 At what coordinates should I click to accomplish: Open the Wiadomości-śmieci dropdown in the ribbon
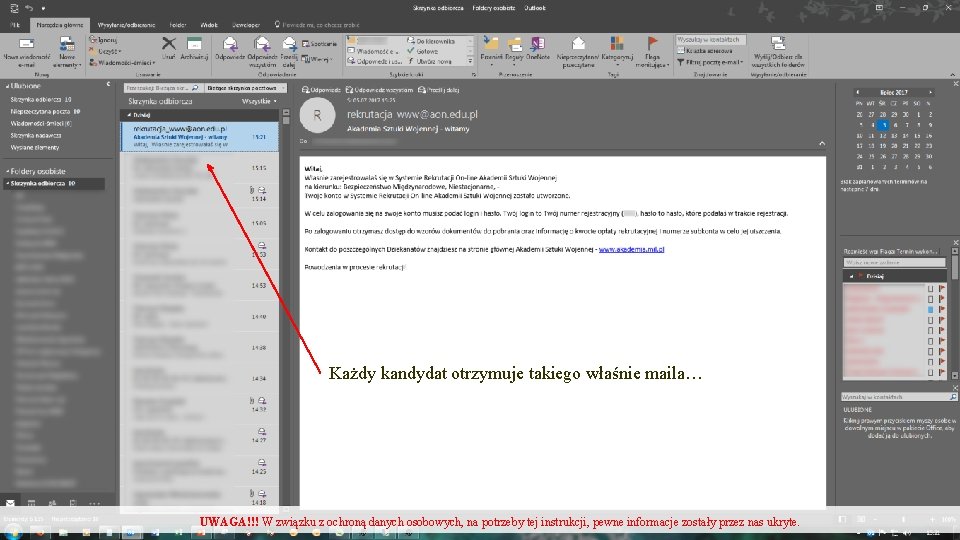point(122,62)
